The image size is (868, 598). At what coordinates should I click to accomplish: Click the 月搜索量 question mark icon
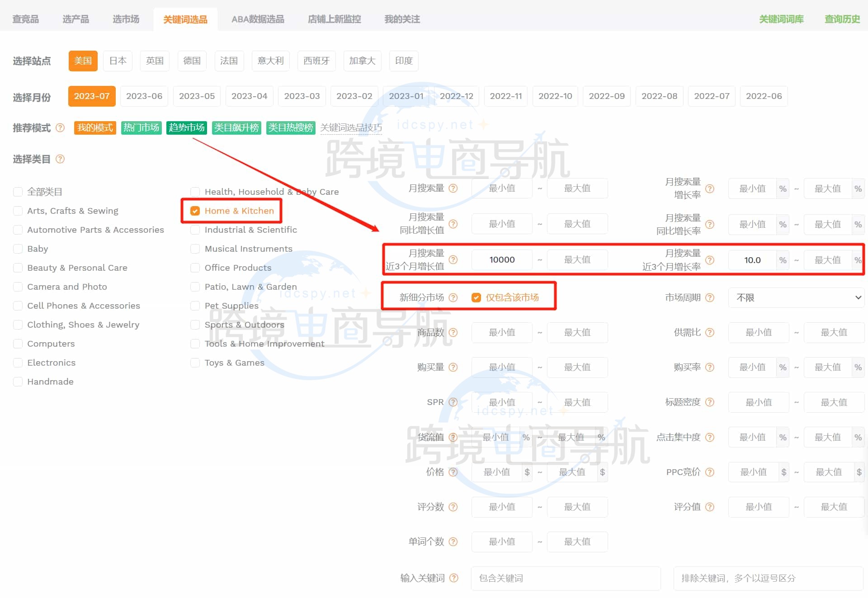[453, 188]
